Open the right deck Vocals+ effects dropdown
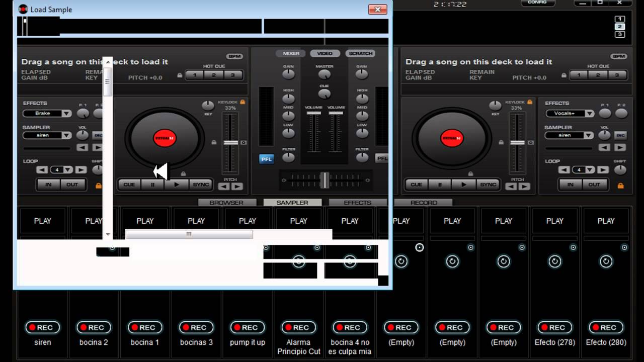This screenshot has width=644, height=362. [589, 114]
